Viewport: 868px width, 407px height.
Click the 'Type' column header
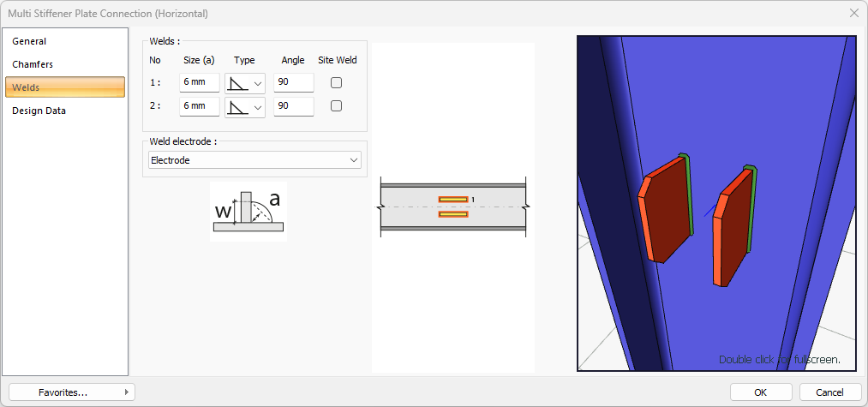pyautogui.click(x=244, y=60)
